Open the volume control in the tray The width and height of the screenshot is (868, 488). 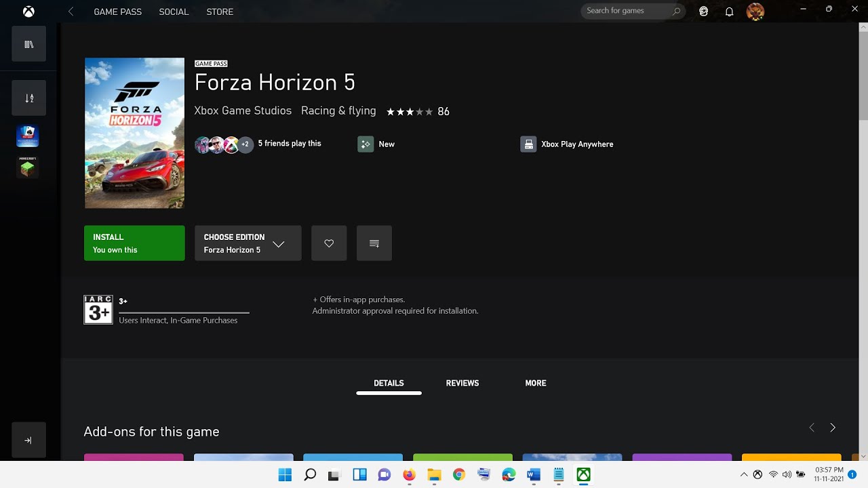pos(787,474)
